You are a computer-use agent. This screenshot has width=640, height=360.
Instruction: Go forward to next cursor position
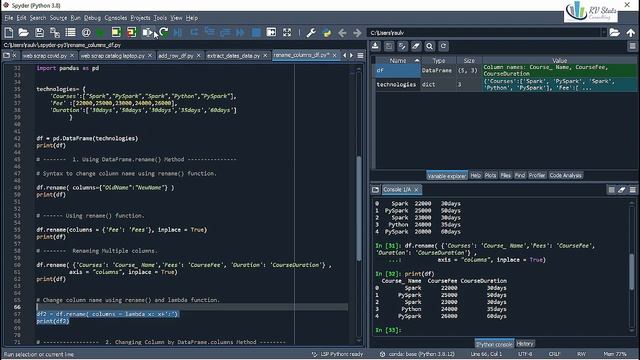click(357, 33)
